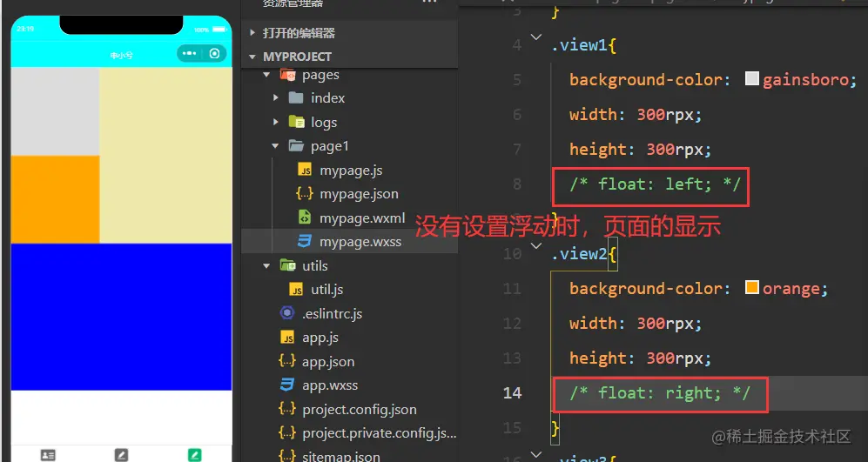Click line number 11 in the gutter
The image size is (868, 462).
pos(512,289)
